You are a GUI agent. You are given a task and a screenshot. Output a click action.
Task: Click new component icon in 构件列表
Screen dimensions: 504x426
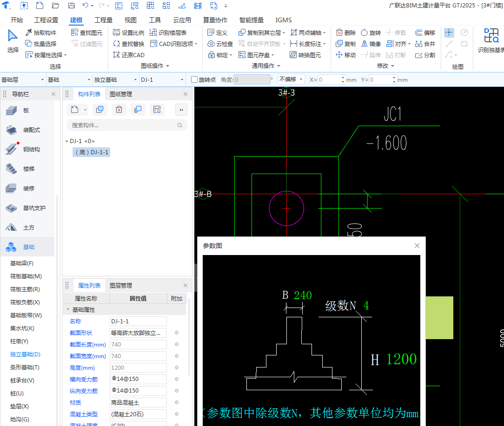tap(74, 110)
